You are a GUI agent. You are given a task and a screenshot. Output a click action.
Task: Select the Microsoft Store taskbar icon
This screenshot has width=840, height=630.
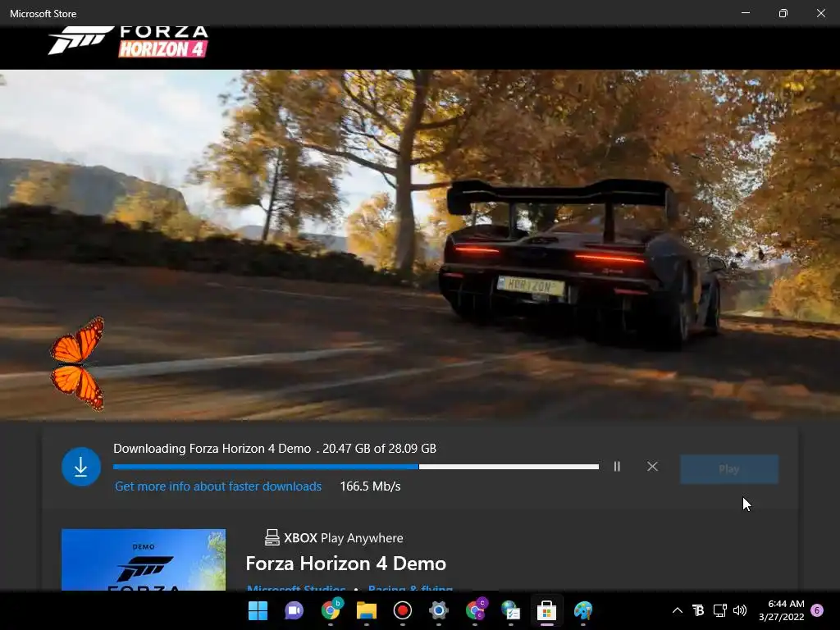click(x=546, y=610)
